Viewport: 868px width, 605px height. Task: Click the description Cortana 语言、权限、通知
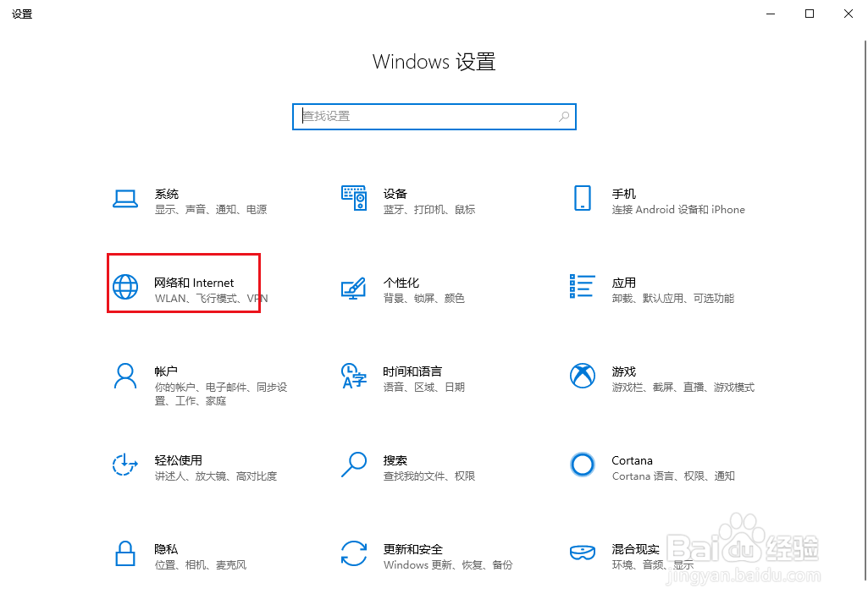coord(673,476)
